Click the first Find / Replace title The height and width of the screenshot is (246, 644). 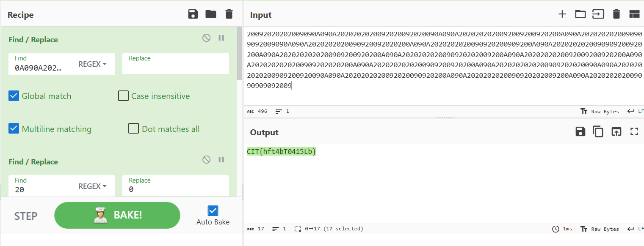33,39
